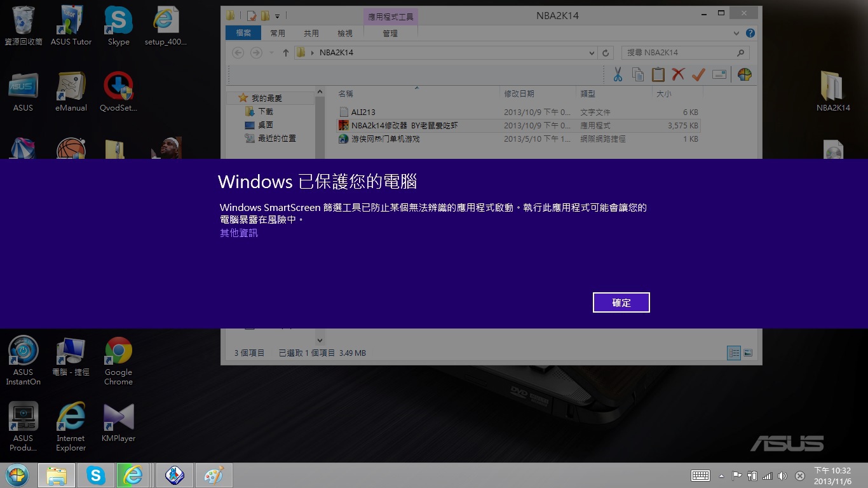Open 下載 in the navigation pane
Viewport: 868px width, 488px height.
(265, 111)
